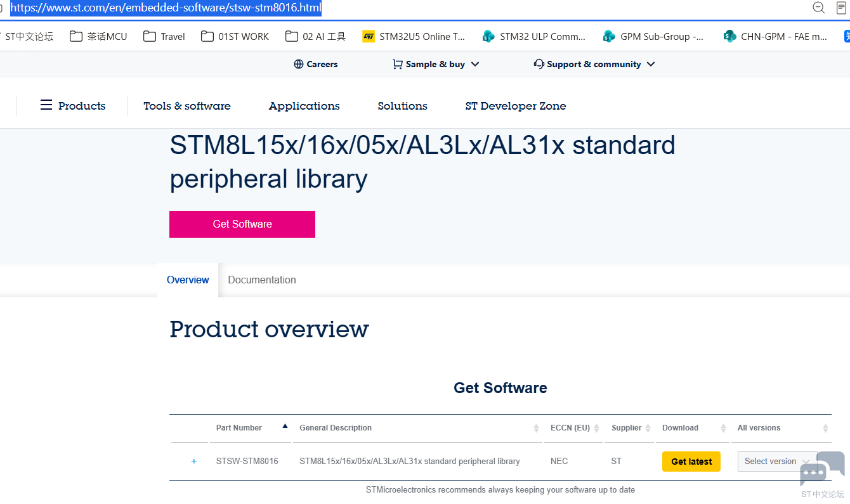Open the GPM Sub-Group SharePoint bookmark
The image size is (850, 504).
tap(653, 36)
